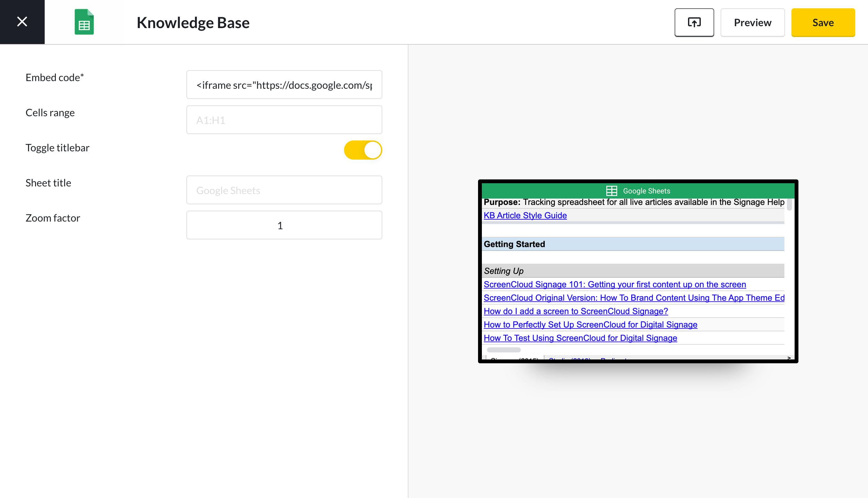Click the Embed code input field

tap(284, 85)
